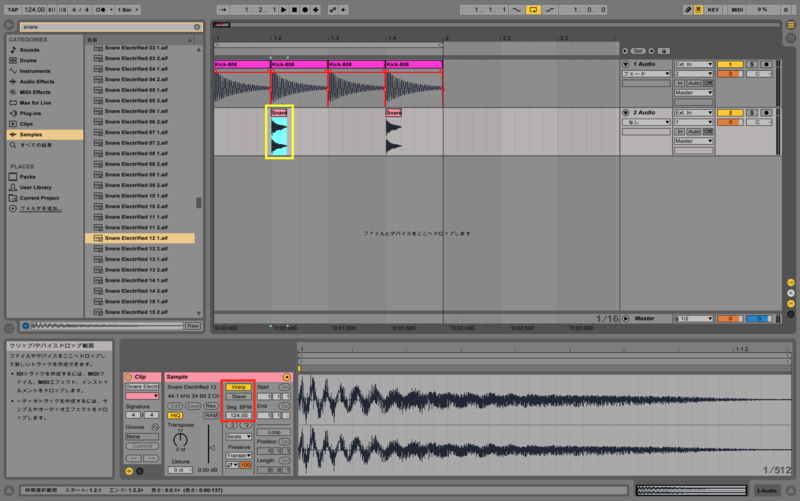Enable the MIDI map mode
The height and width of the screenshot is (501, 800).
(737, 10)
